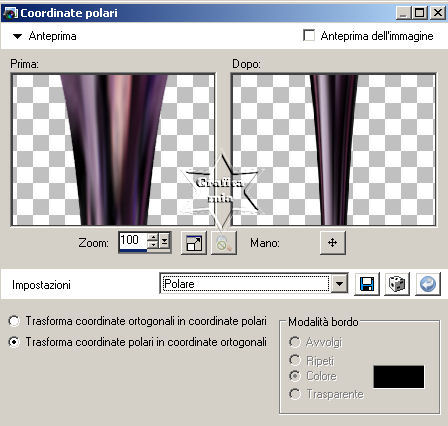Click the reset to default arrow icon
This screenshot has width=448, height=426.
[x=428, y=284]
